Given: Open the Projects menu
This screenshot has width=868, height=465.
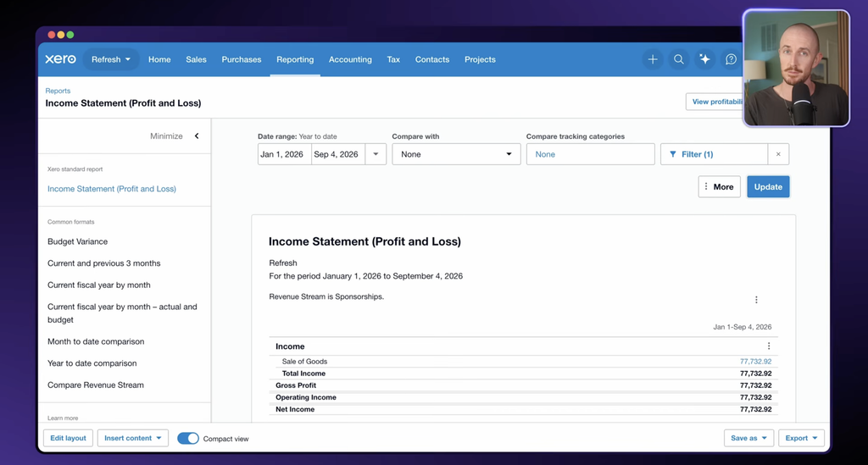Looking at the screenshot, I should tap(480, 59).
